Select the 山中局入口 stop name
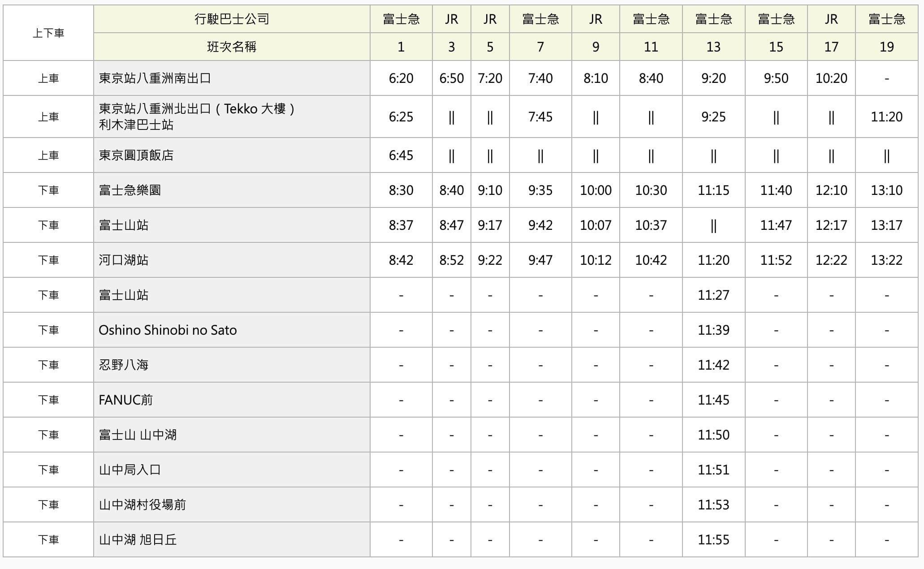Viewport: 924px width, 569px height. 130,470
